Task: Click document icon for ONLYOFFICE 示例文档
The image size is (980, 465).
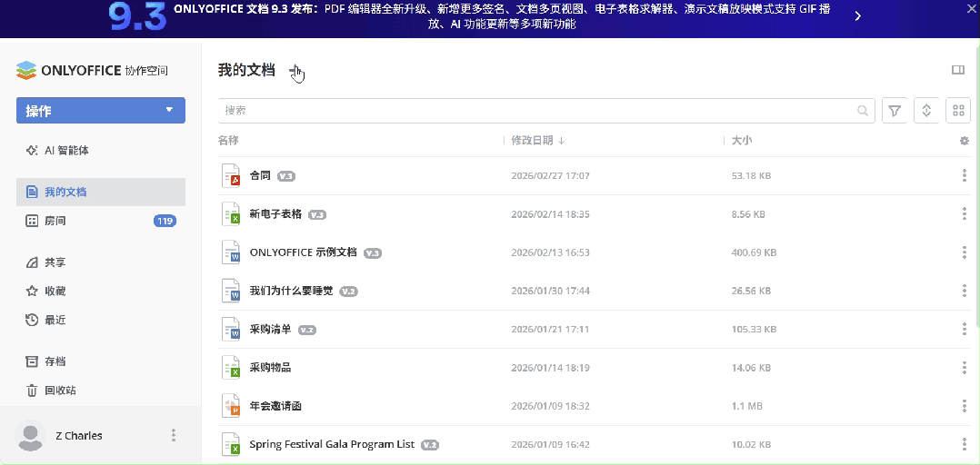Action: pyautogui.click(x=231, y=252)
